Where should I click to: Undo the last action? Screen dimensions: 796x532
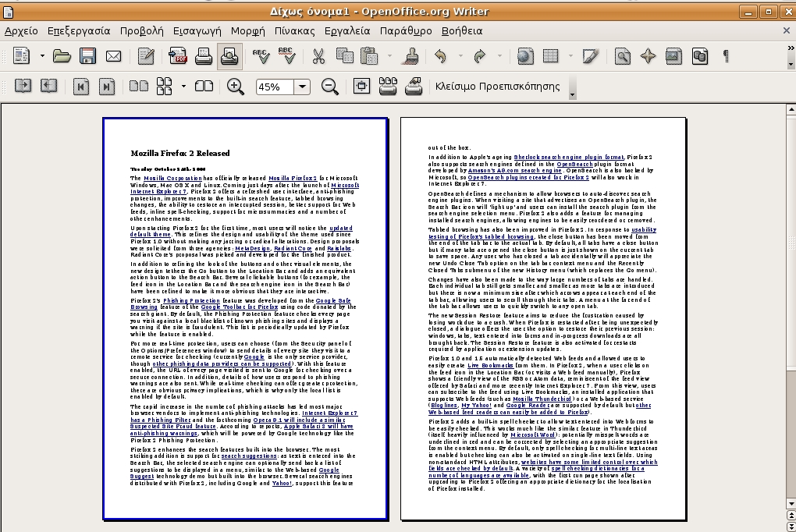(x=441, y=56)
